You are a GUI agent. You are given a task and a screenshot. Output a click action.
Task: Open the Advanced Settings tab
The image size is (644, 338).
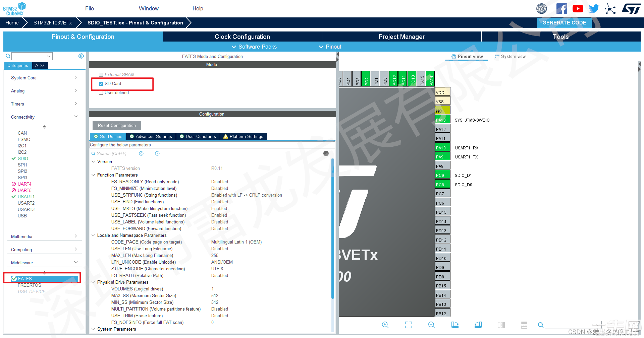point(151,136)
